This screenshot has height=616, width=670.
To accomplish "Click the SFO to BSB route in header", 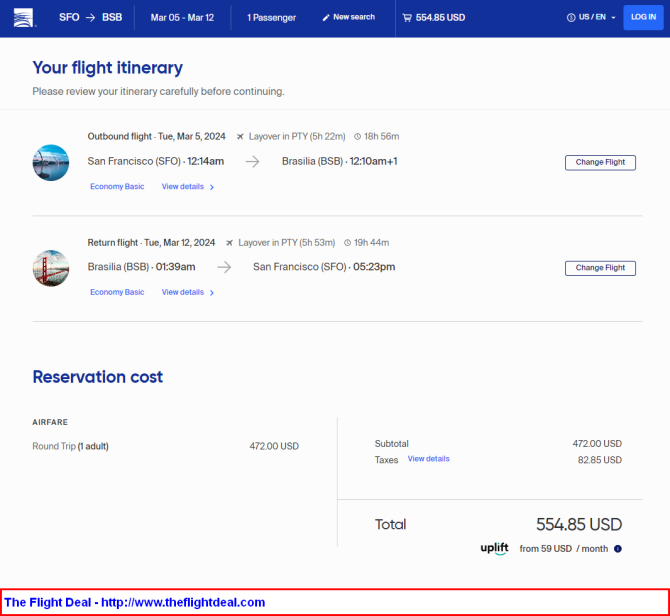I will [91, 18].
